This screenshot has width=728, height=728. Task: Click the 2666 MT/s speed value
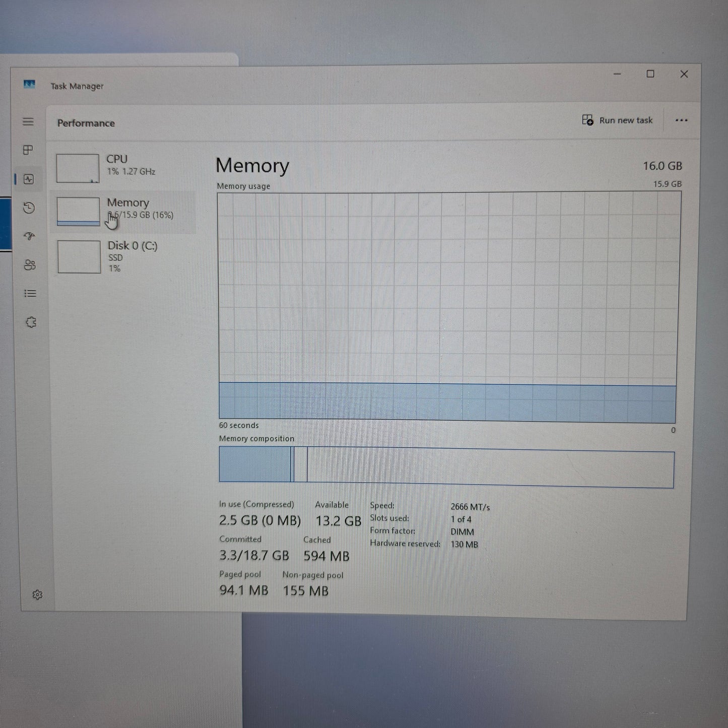[x=470, y=507]
